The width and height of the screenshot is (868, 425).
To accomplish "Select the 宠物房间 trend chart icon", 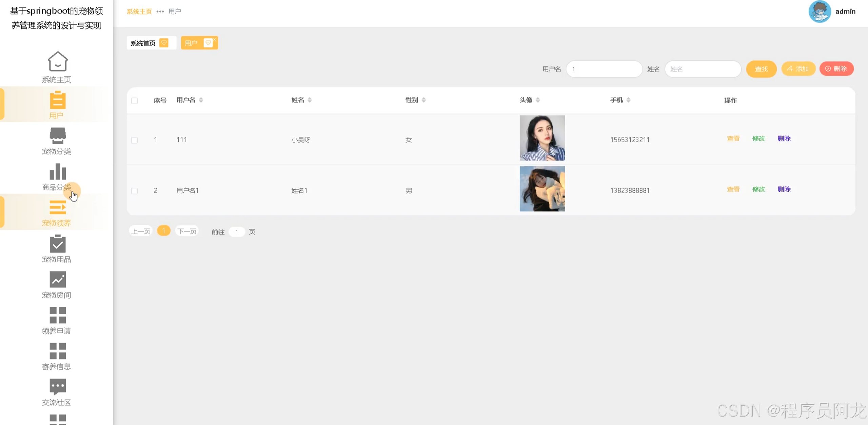I will click(x=57, y=279).
